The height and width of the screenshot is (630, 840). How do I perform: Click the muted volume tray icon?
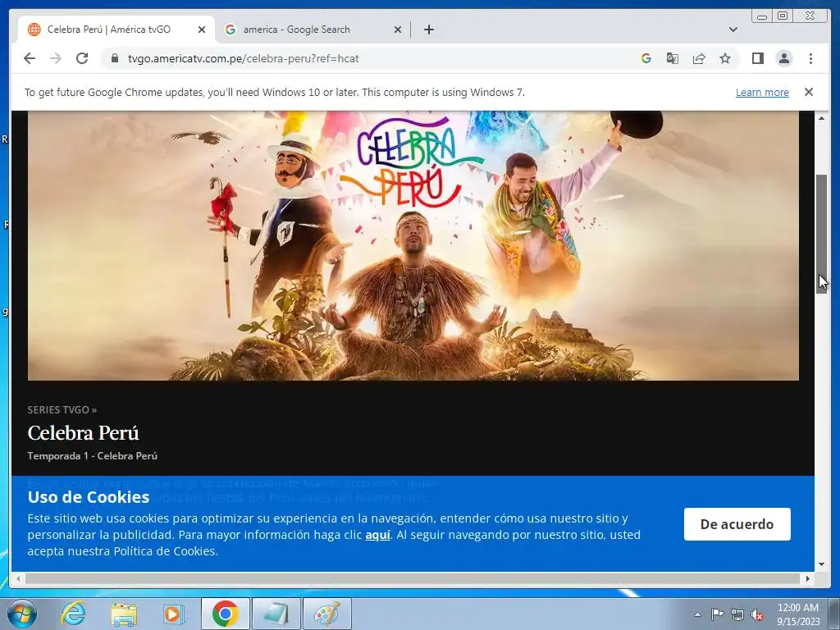(757, 614)
